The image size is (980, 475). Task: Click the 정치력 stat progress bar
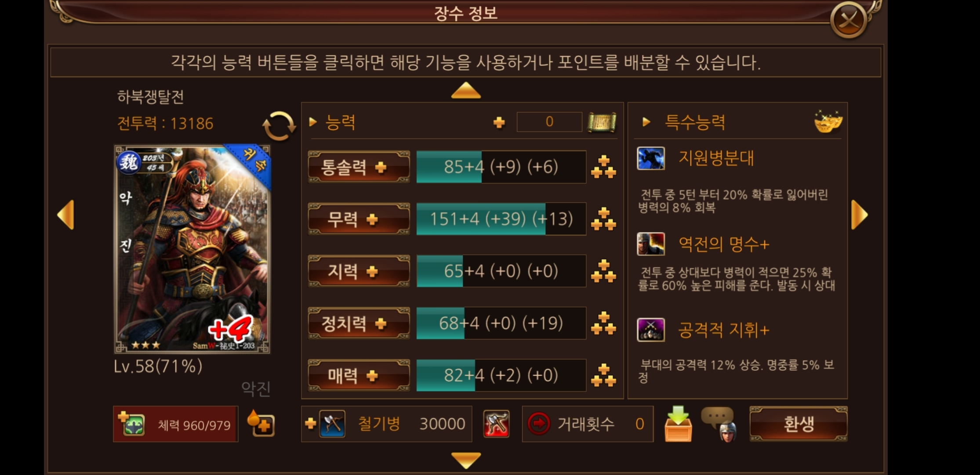point(501,323)
